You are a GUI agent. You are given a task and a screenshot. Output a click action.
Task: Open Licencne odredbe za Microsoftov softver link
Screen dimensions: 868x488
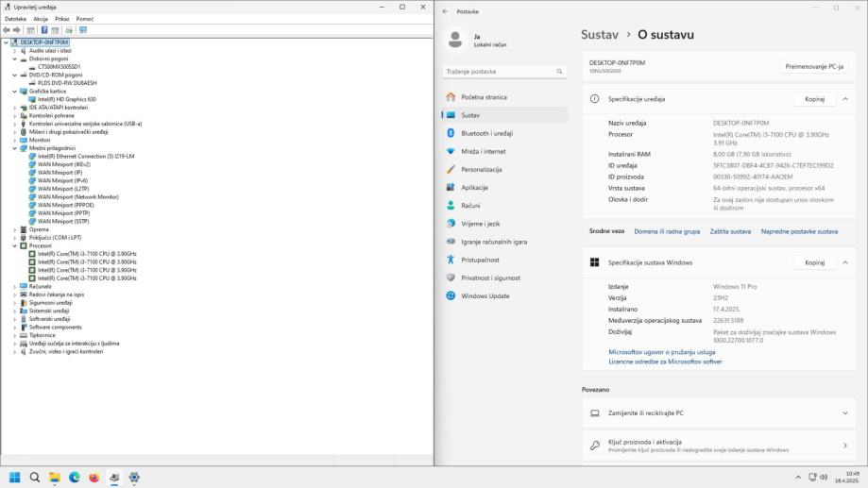pyautogui.click(x=665, y=362)
